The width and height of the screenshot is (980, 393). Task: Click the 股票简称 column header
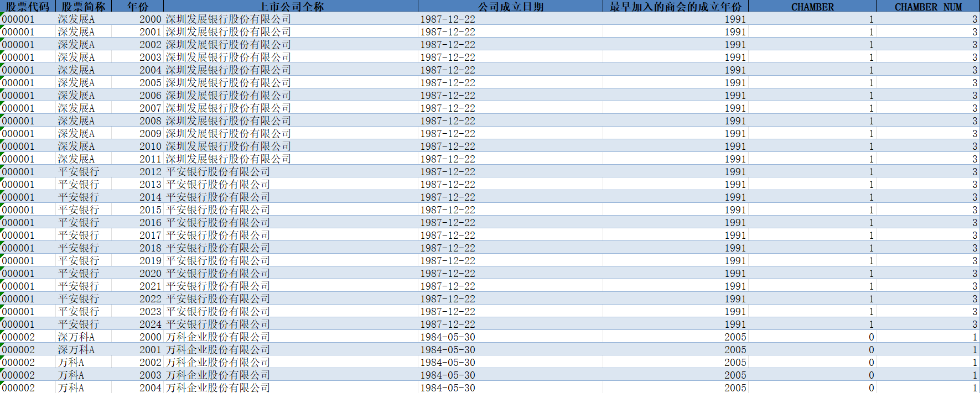point(83,7)
